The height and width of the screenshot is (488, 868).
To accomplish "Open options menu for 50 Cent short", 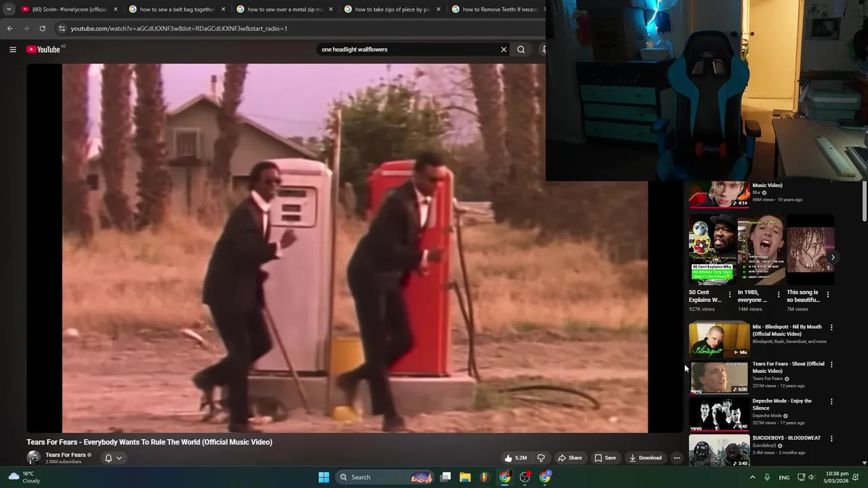I will 730,294.
